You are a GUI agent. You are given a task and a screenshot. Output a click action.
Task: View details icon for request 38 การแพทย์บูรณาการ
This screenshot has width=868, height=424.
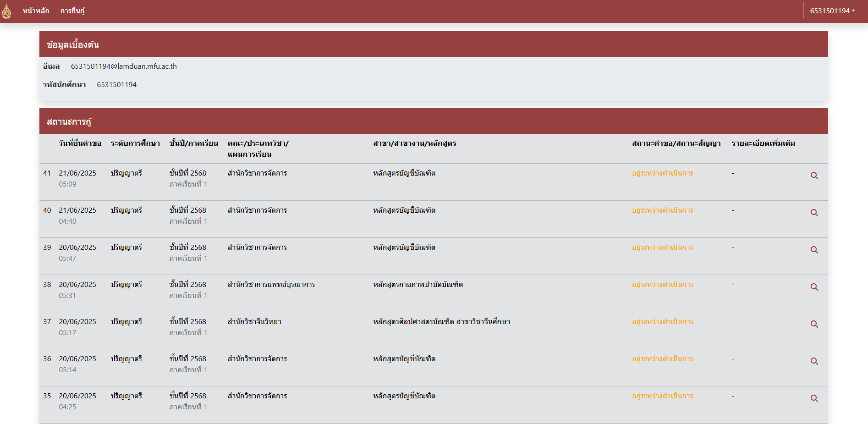tap(814, 287)
